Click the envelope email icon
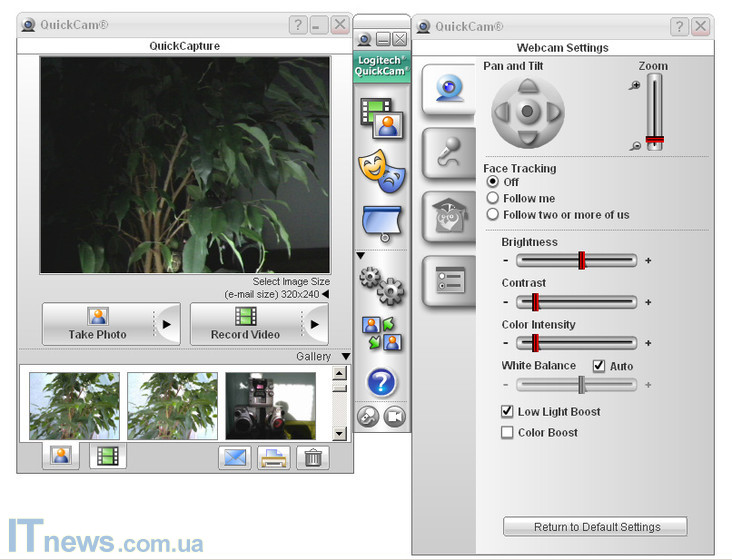Screen dimensions: 732x560 [x=234, y=457]
